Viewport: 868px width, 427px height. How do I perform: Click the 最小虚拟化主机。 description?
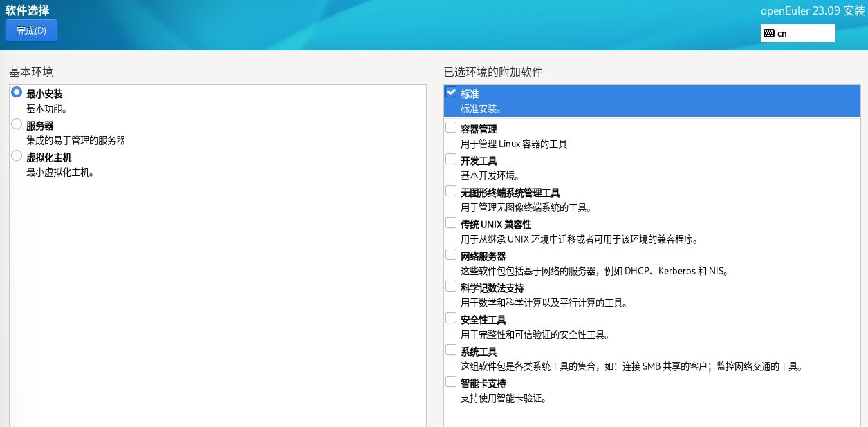tap(60, 172)
